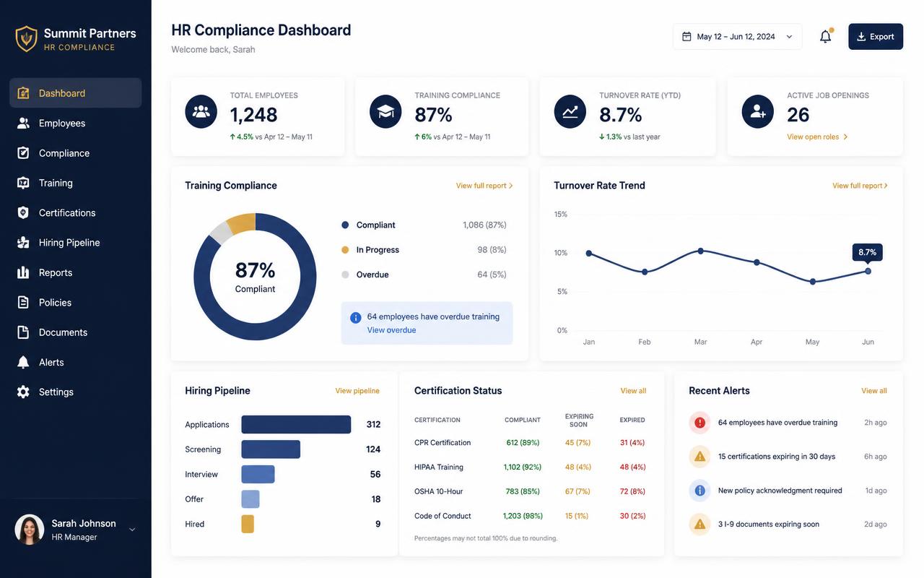
Task: Click the Interview count 56
Action: [x=375, y=475]
